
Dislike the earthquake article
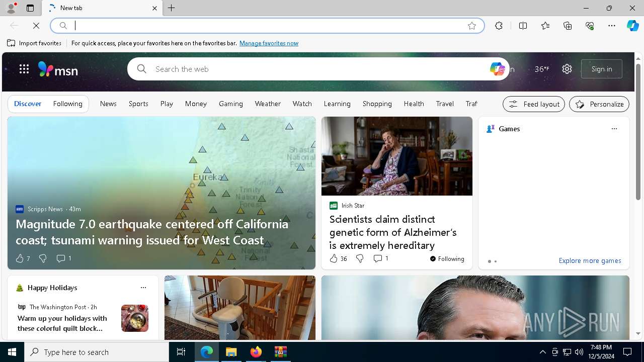[x=43, y=258]
